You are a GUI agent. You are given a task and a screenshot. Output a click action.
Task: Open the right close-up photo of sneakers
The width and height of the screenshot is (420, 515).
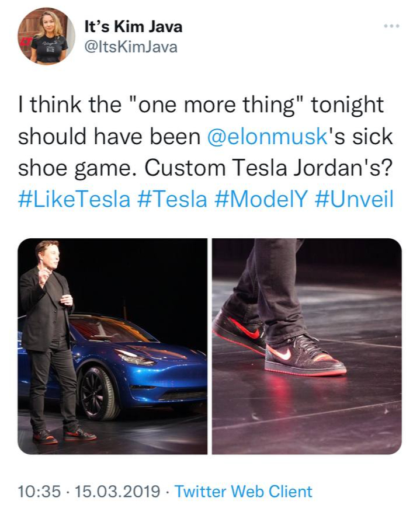(307, 346)
